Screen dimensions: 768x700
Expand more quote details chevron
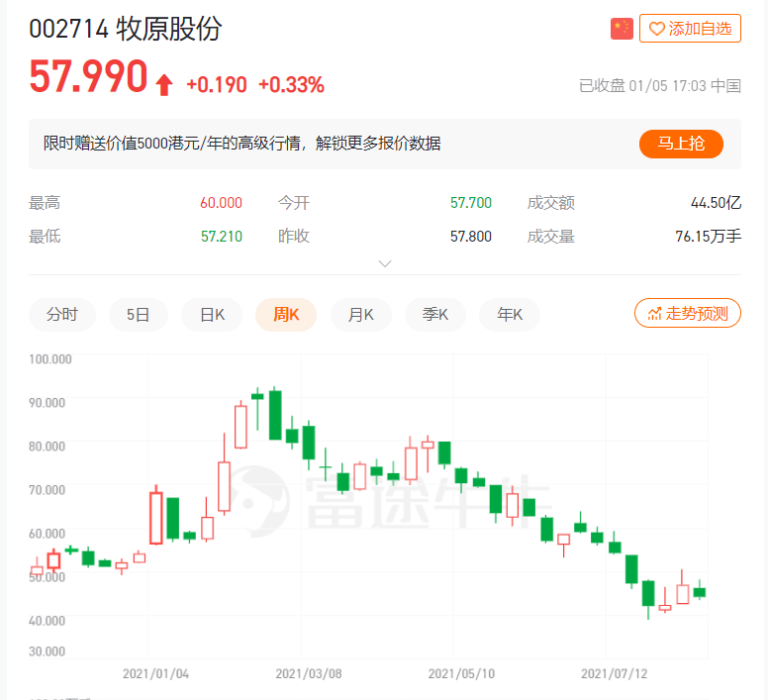(x=385, y=263)
